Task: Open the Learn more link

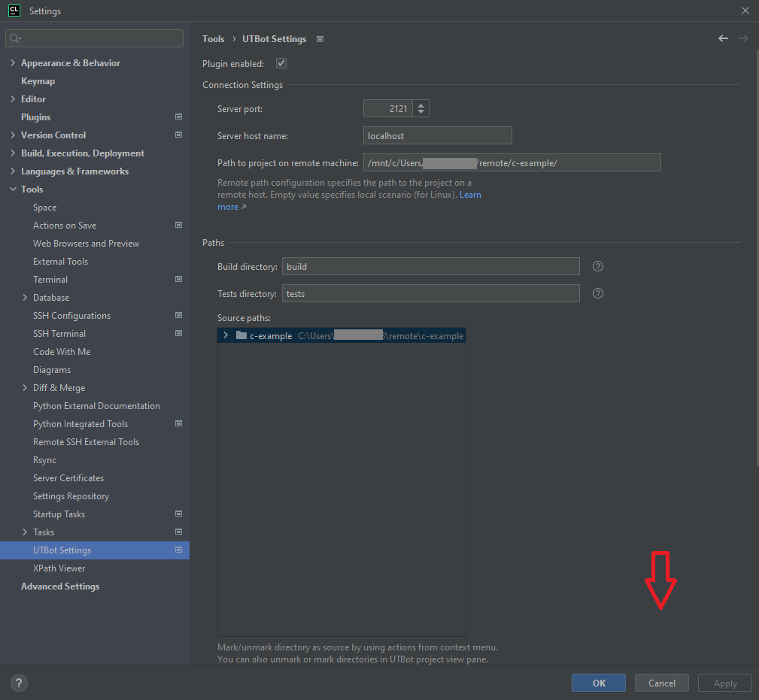Action: [470, 195]
